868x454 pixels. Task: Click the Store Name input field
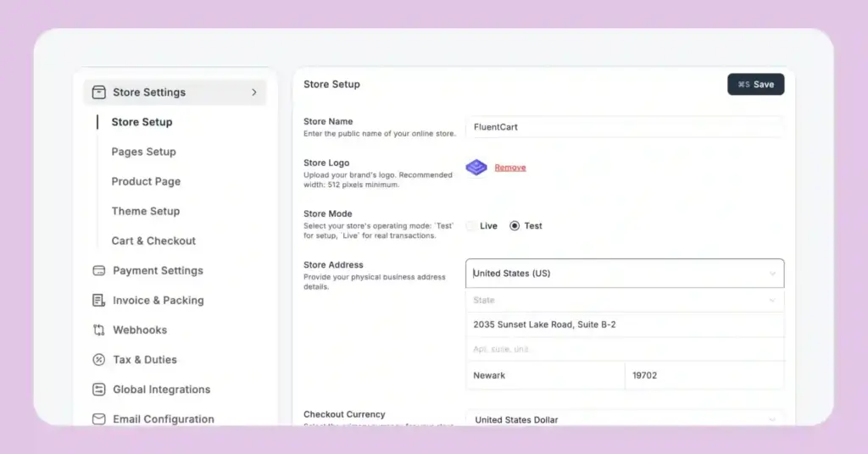pos(625,127)
